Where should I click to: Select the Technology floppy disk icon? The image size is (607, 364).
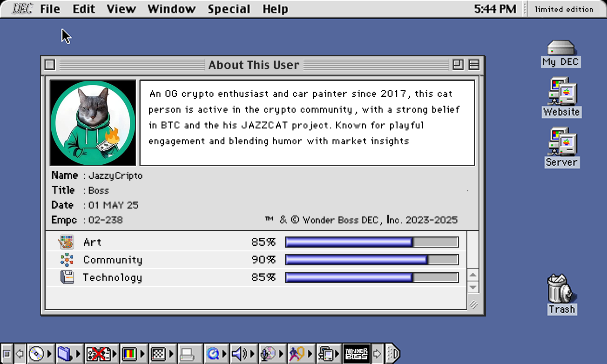67,277
